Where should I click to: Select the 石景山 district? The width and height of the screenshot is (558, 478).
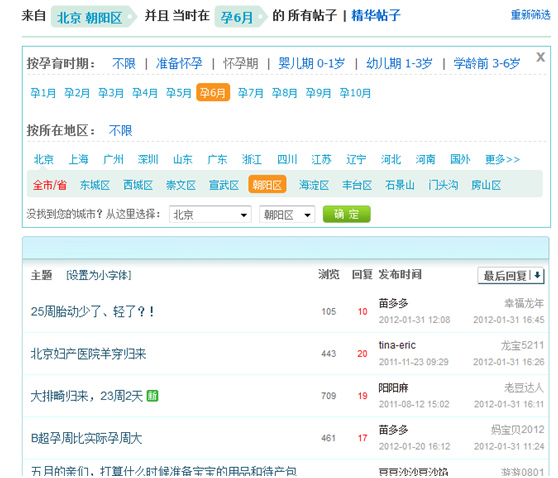tap(400, 185)
